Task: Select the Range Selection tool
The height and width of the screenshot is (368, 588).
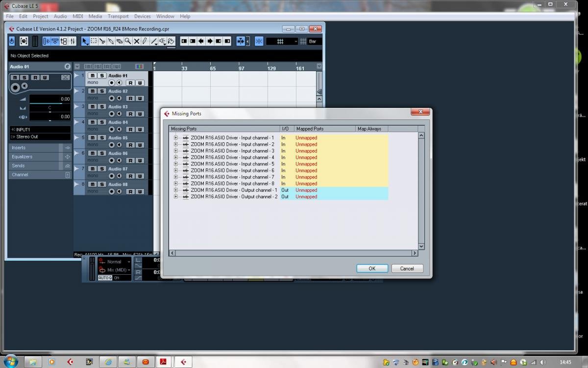Action: pos(94,41)
